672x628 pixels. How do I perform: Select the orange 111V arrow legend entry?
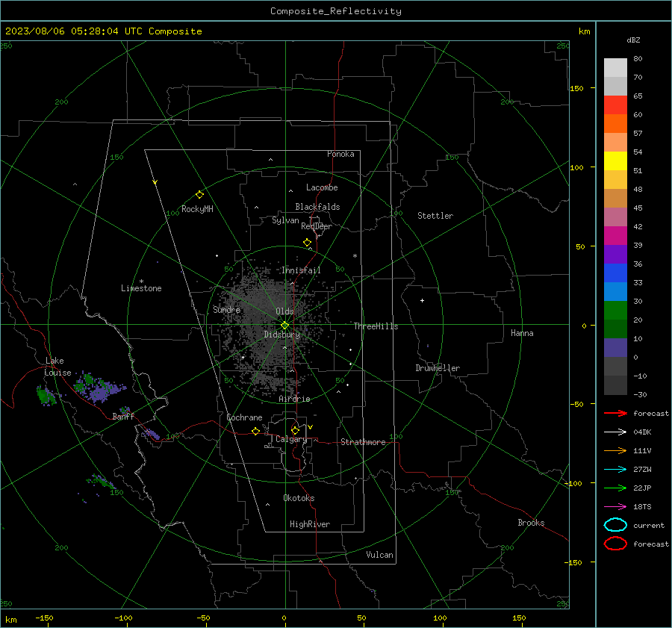tap(615, 450)
